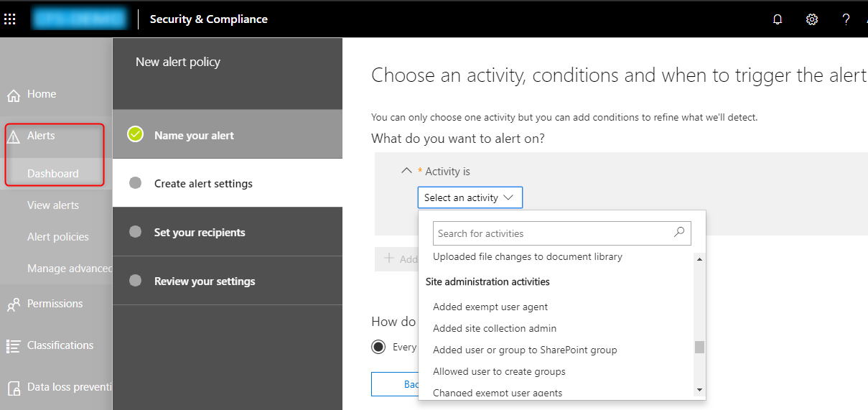Click the Data loss prevention lock icon
868x410 pixels.
[13, 388]
